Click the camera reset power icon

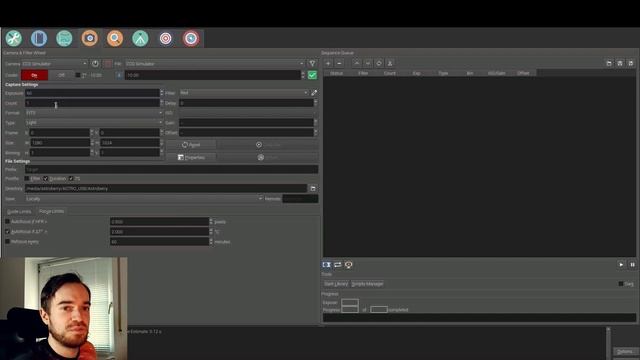tap(95, 64)
